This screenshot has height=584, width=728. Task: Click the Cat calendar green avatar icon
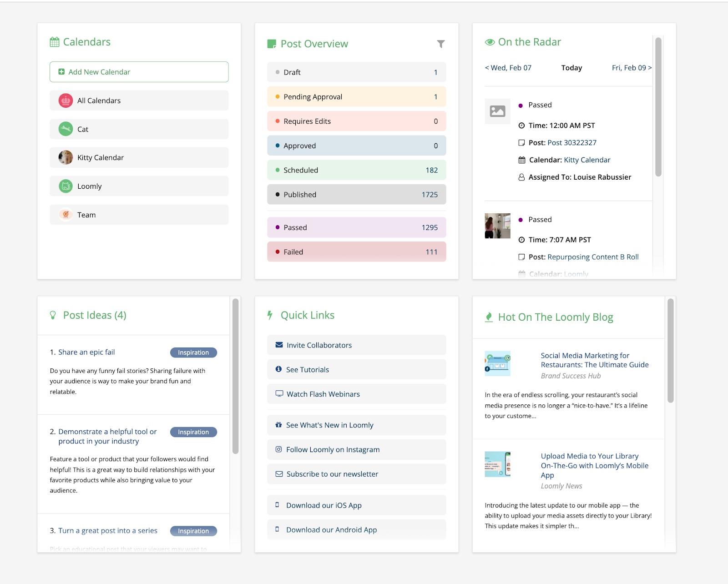click(x=66, y=129)
